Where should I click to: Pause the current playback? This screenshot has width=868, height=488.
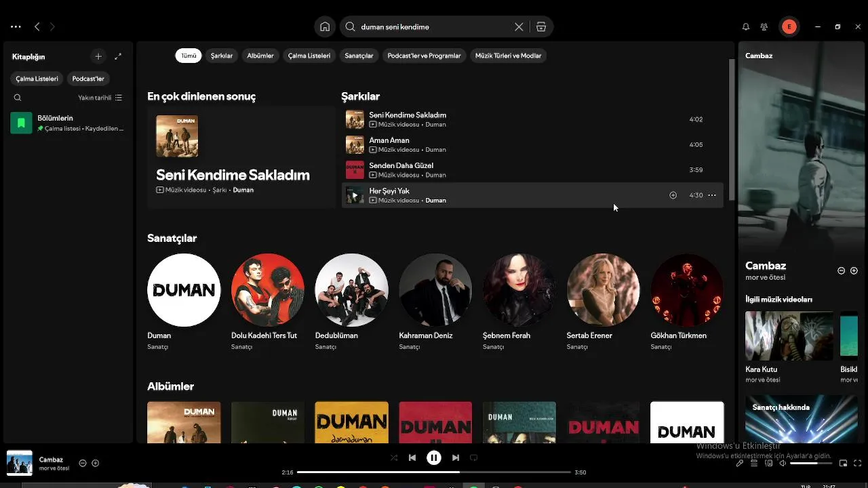(x=434, y=457)
